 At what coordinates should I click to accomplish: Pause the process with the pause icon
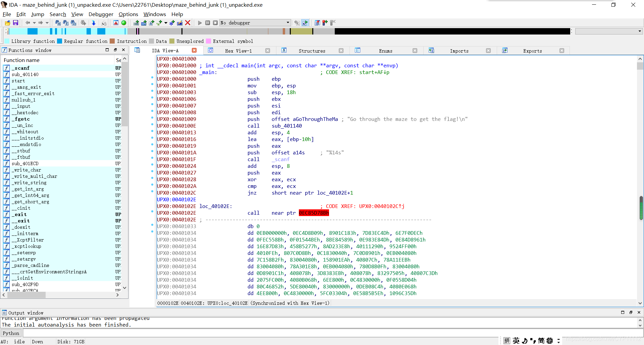click(208, 23)
